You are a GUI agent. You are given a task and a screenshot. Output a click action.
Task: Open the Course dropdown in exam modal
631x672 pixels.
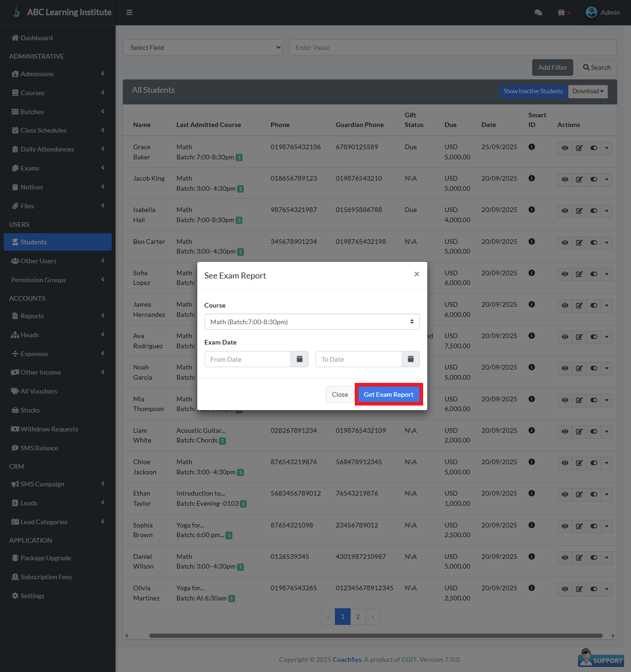312,322
